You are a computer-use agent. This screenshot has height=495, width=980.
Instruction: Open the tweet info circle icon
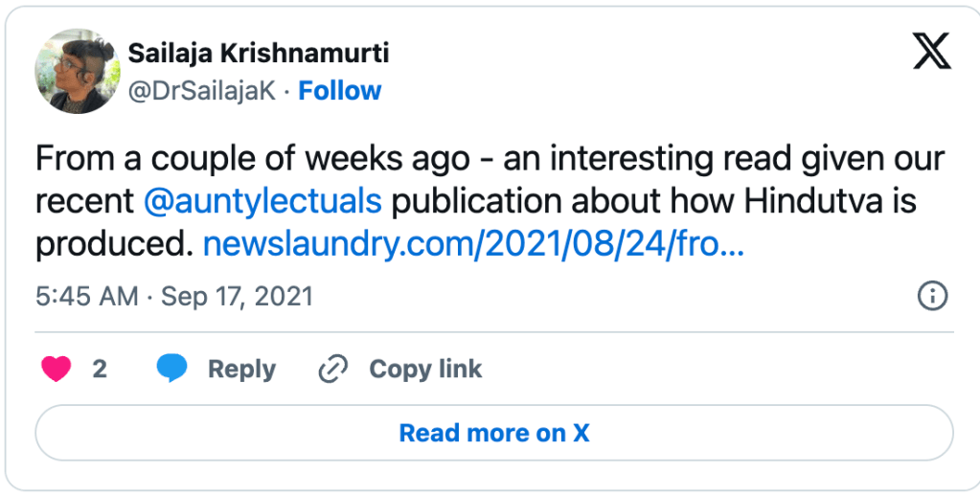[931, 296]
